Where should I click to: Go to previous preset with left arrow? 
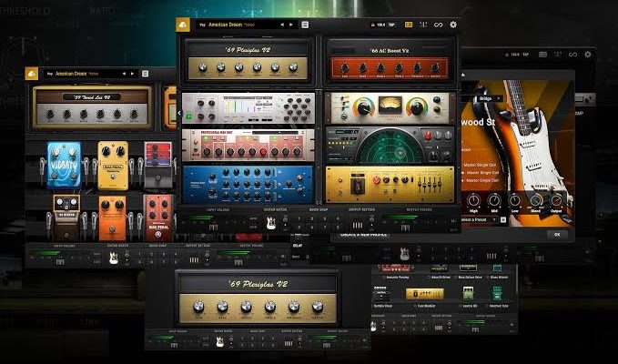click(x=280, y=24)
